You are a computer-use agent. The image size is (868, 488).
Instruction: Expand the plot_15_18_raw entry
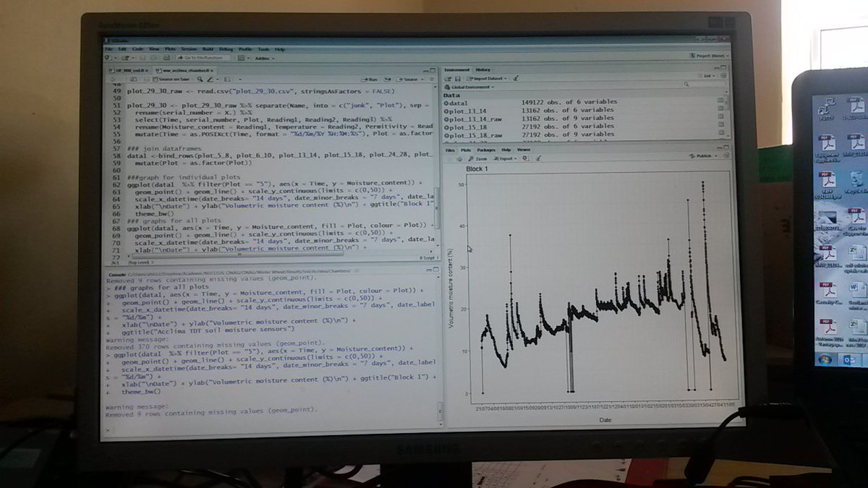click(446, 135)
